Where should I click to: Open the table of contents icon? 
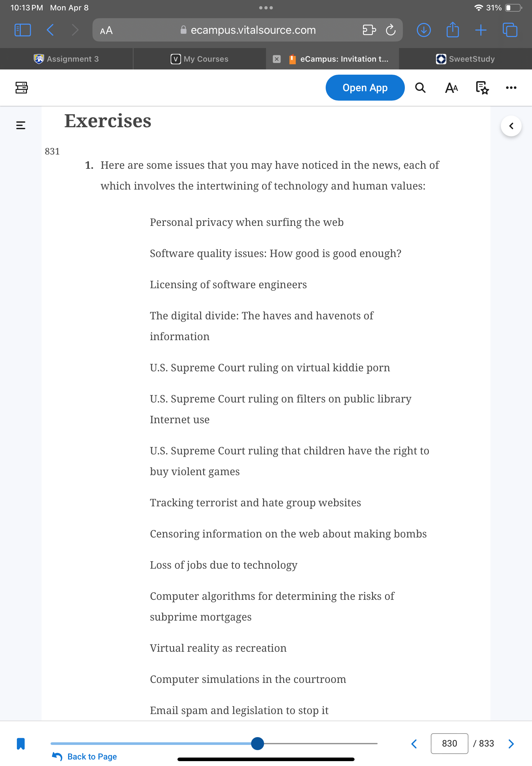pyautogui.click(x=21, y=125)
